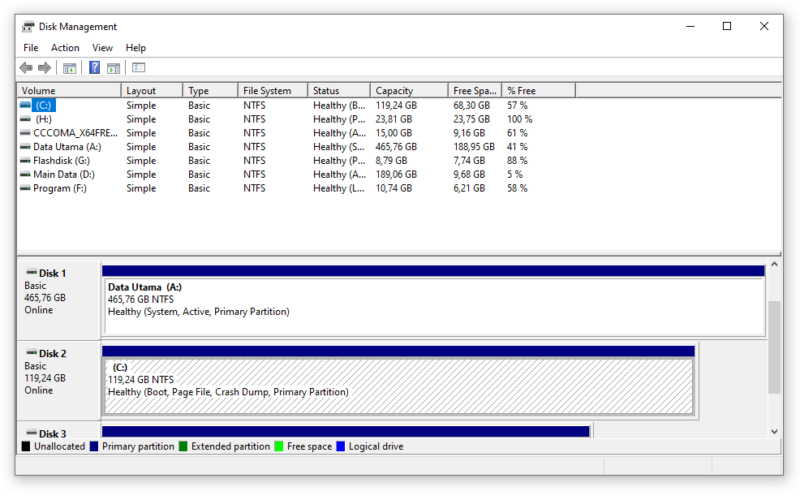800x500 pixels.
Task: Click the Main Data (D:) drive icon
Action: coord(25,174)
